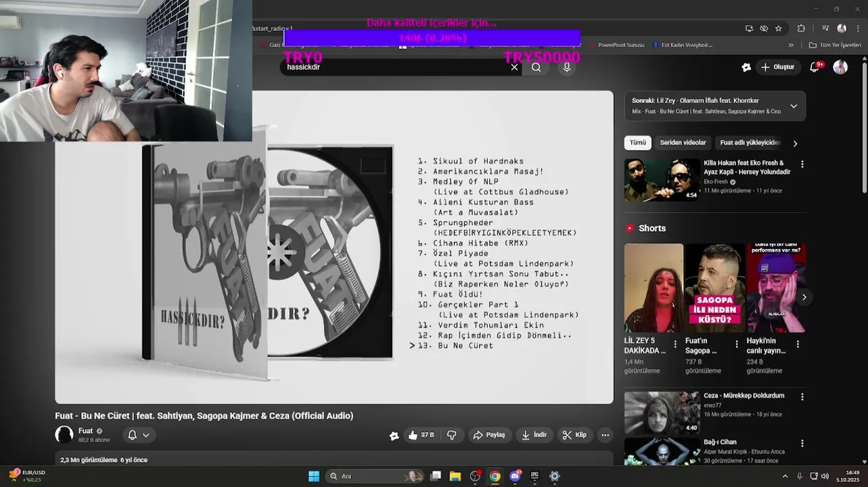Start voice search with the microphone icon
The image size is (868, 487).
(x=567, y=67)
